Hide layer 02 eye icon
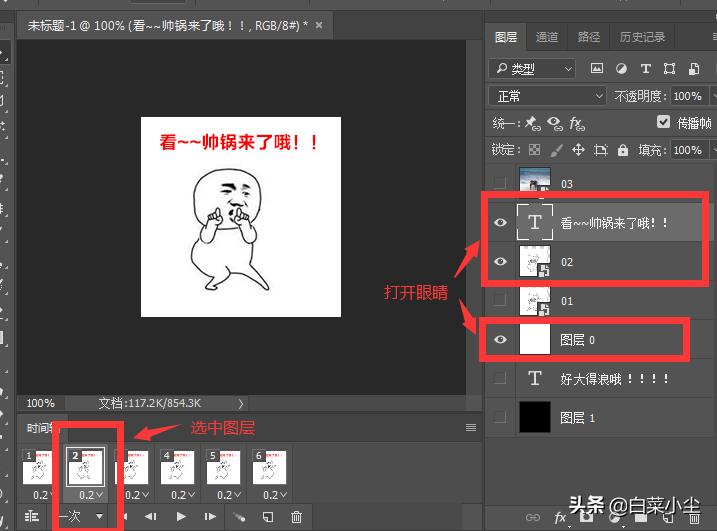This screenshot has width=717, height=531. click(x=500, y=261)
